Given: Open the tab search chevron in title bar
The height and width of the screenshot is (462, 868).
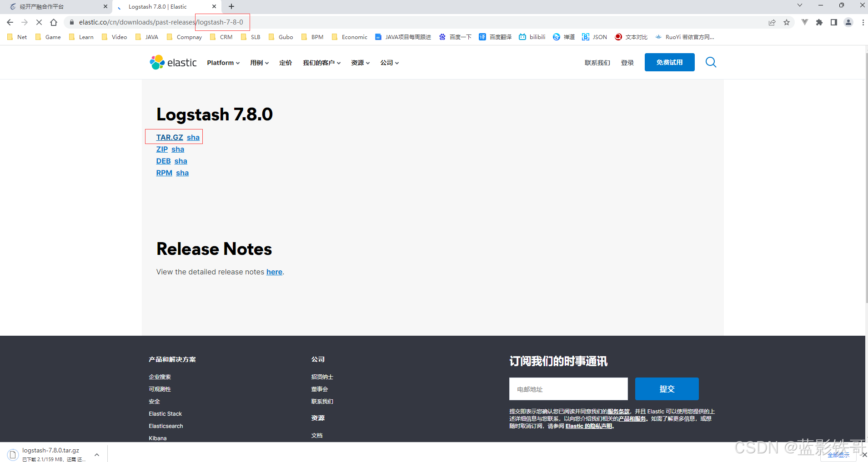Looking at the screenshot, I should (800, 5).
